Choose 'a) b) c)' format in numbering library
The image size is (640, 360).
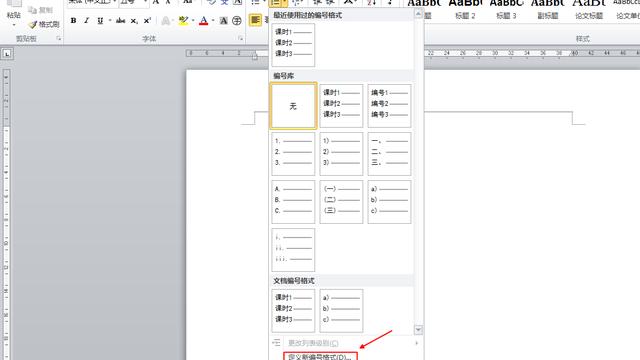[x=389, y=202]
